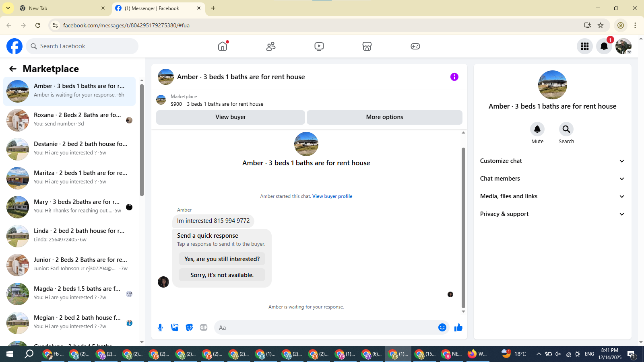Open Roxana's conversation

[x=69, y=120]
